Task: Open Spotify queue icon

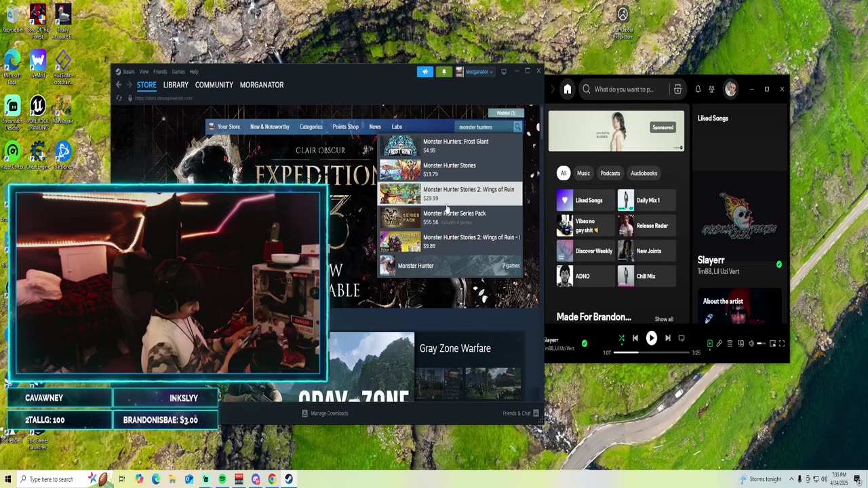Action: pyautogui.click(x=730, y=344)
